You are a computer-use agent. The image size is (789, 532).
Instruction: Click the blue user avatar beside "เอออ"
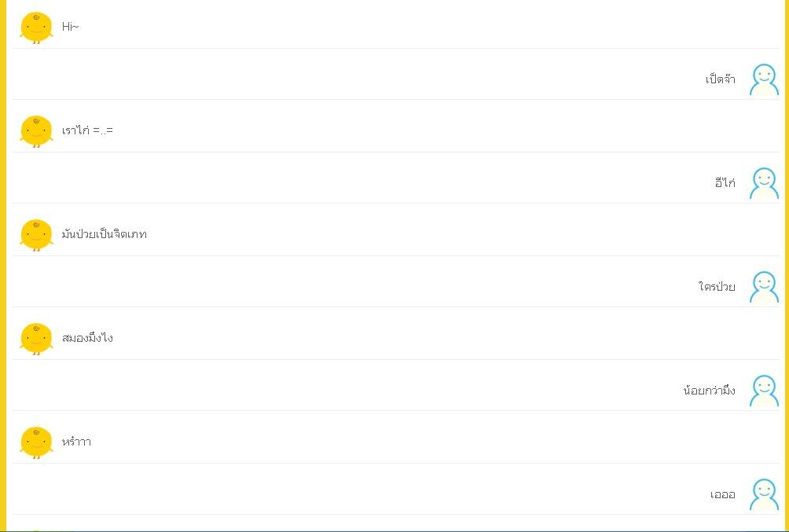click(x=764, y=494)
